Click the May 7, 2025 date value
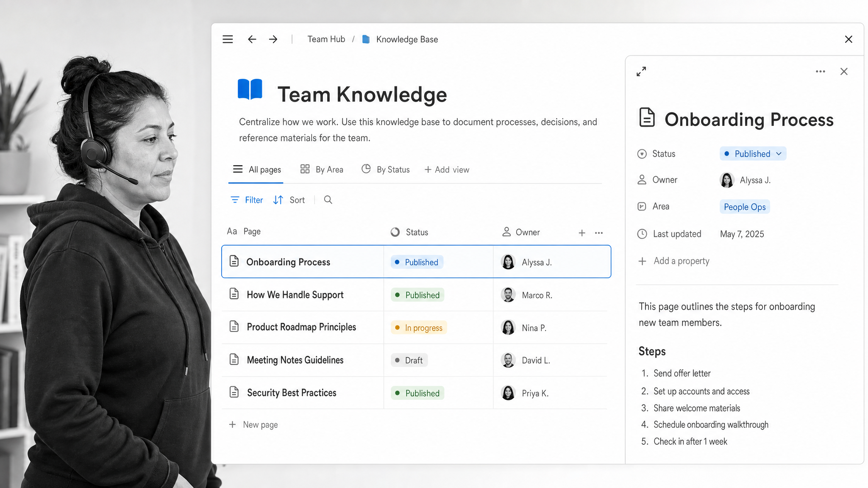The image size is (868, 488). point(742,234)
